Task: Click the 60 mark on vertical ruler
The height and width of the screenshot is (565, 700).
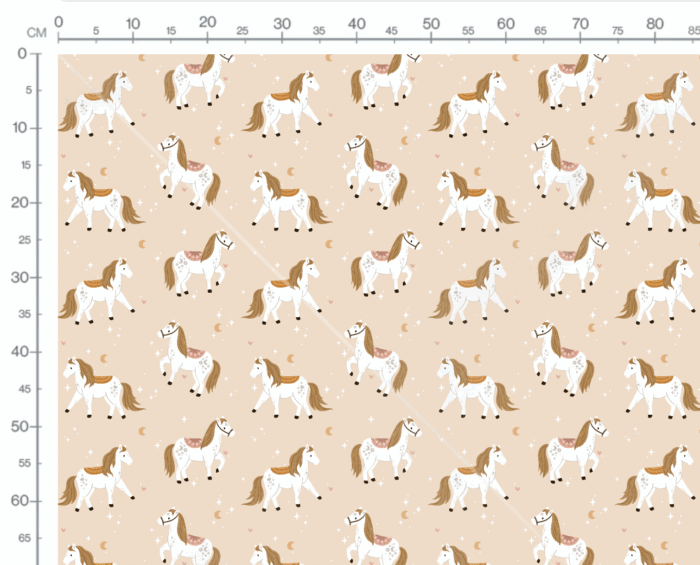Action: pos(20,501)
